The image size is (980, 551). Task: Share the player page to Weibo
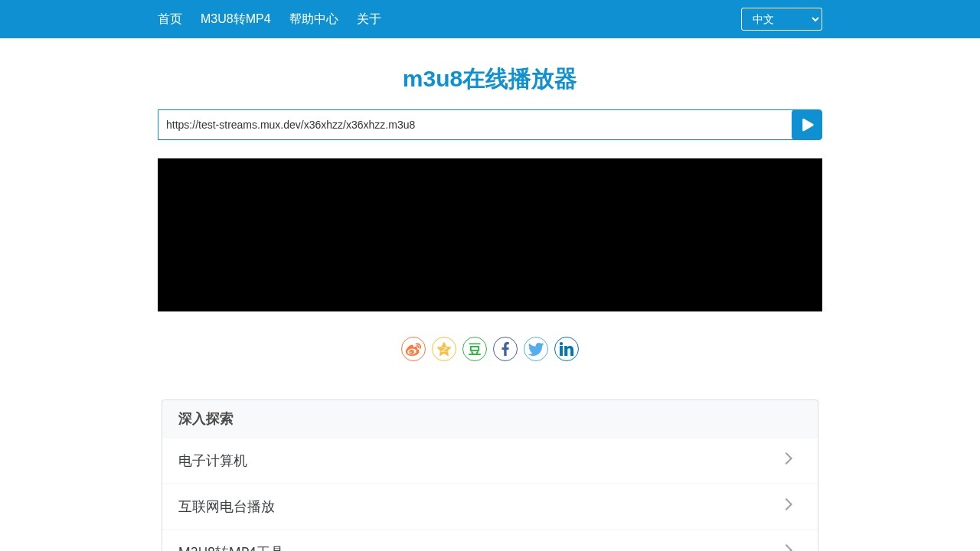[413, 349]
